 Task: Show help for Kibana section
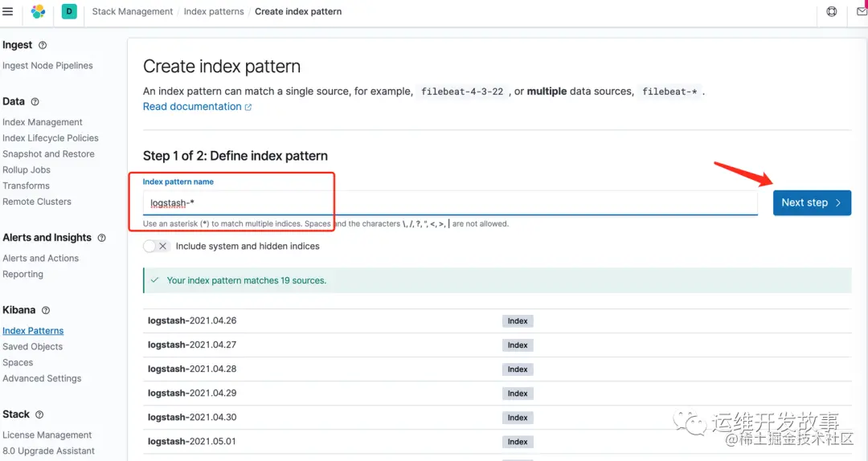tap(46, 311)
